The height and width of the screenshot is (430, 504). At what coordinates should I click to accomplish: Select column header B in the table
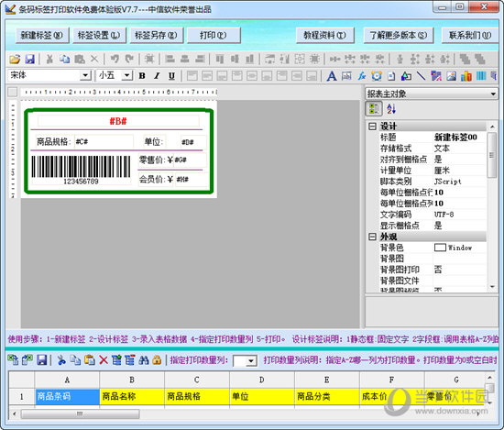pos(132,380)
